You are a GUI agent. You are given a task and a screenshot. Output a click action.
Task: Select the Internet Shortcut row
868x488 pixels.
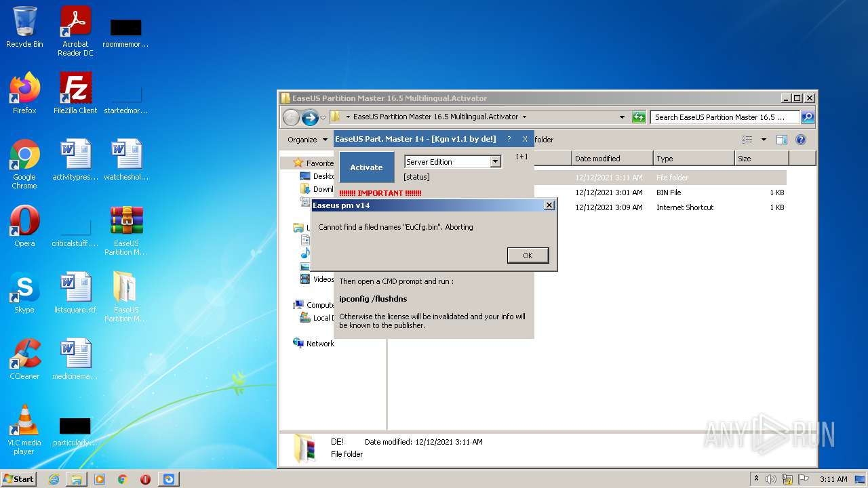tap(588, 207)
